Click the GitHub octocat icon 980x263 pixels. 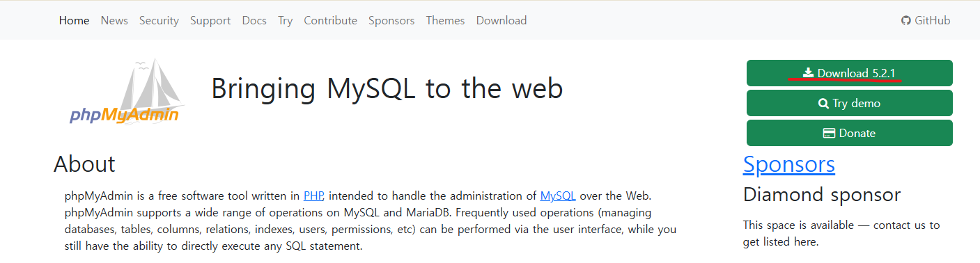pos(905,21)
